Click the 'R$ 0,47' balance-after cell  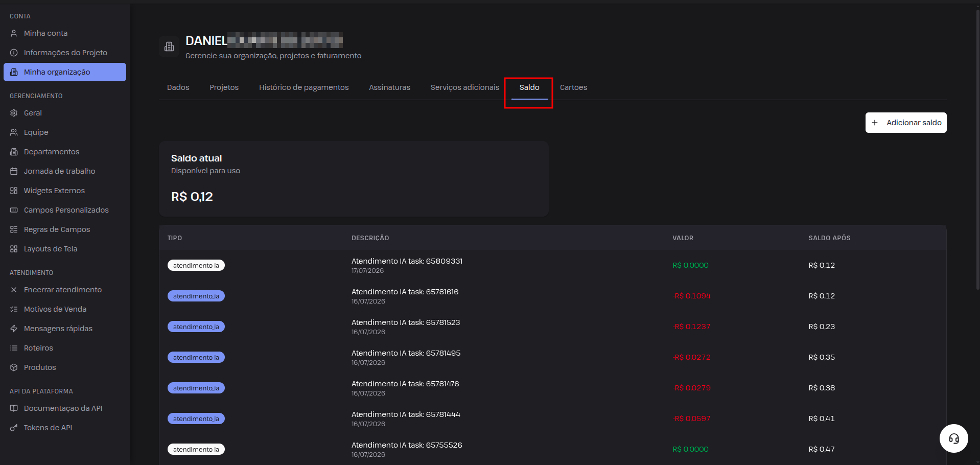pyautogui.click(x=822, y=449)
